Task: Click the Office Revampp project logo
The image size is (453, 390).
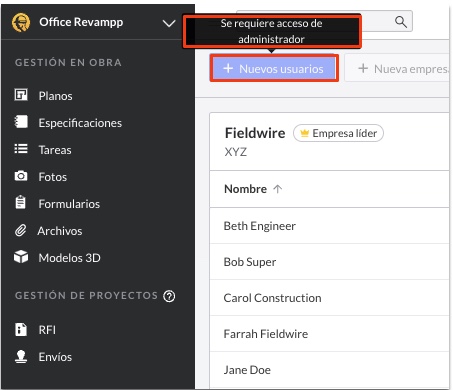Action: (x=21, y=22)
